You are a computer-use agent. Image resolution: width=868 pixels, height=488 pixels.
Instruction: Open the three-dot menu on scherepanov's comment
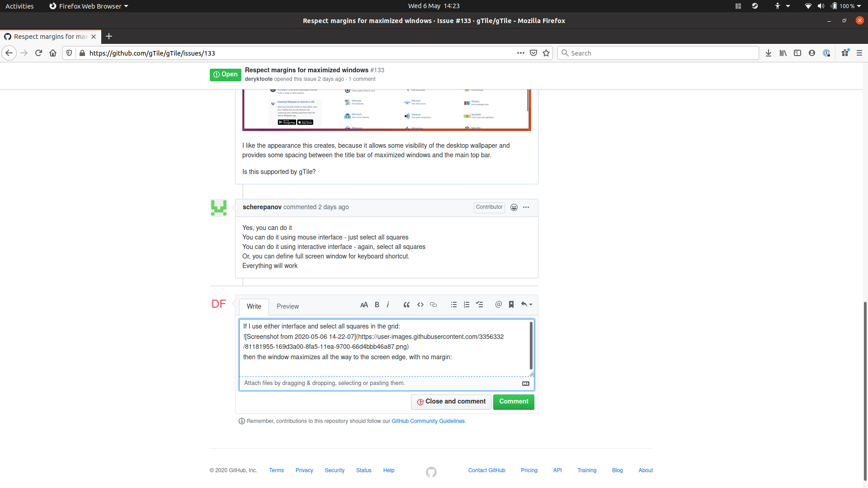coord(526,207)
